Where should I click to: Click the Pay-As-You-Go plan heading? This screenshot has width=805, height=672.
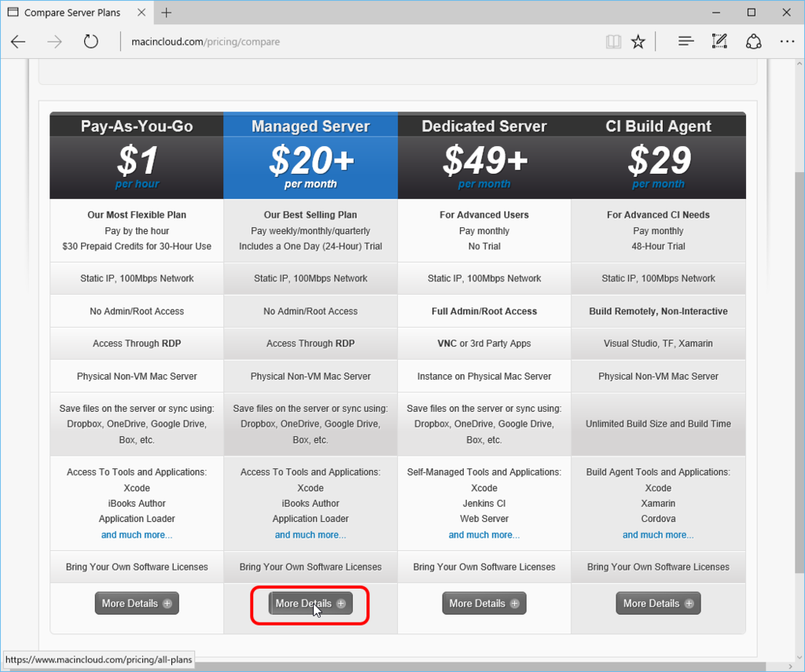[x=137, y=127]
